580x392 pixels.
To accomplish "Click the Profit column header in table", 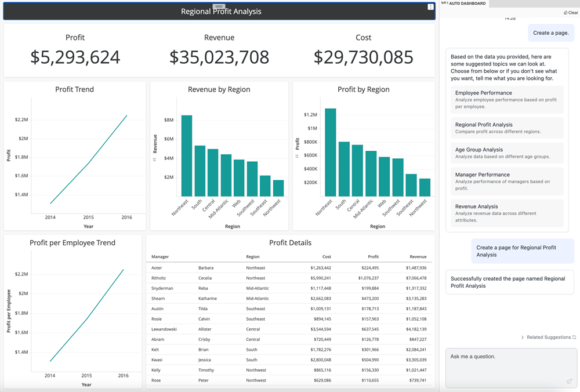I will (373, 256).
